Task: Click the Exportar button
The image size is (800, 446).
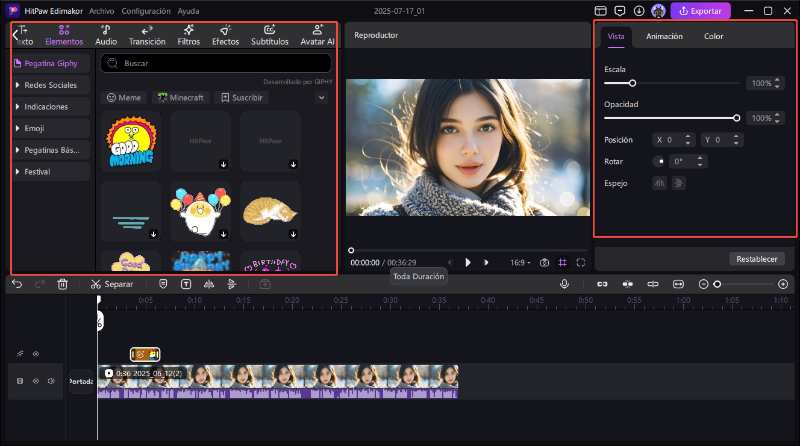Action: (x=700, y=11)
